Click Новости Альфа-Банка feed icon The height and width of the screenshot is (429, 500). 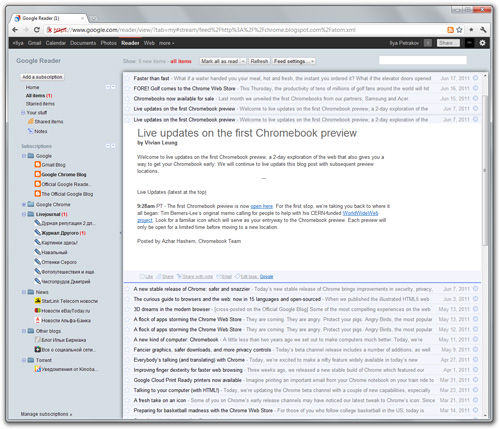tap(38, 320)
